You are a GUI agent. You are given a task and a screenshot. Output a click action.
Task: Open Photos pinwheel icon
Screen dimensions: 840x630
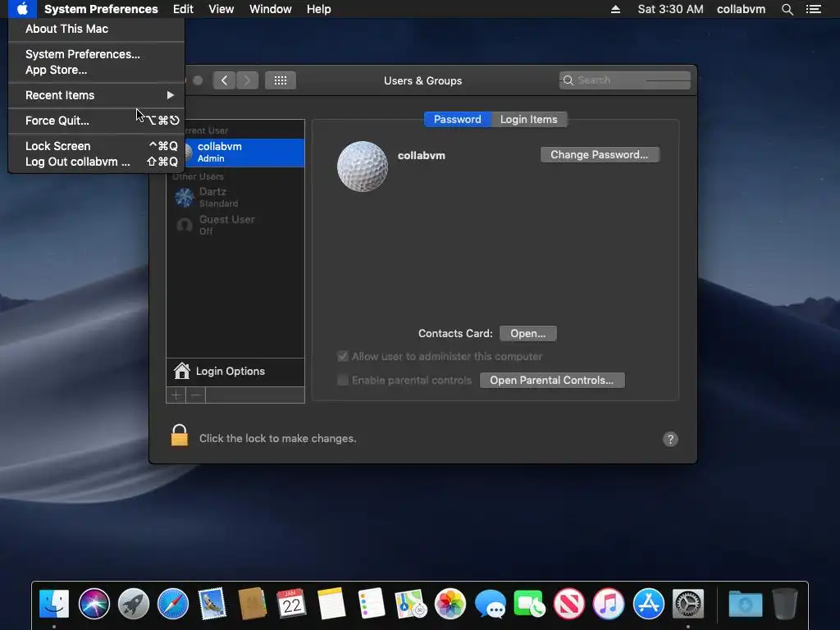[450, 604]
